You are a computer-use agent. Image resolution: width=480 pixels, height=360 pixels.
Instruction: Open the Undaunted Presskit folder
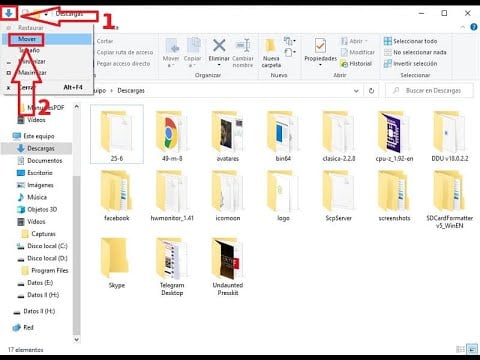click(x=228, y=267)
